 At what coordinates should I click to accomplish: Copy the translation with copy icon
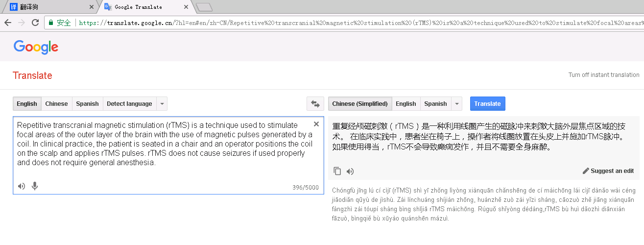click(x=337, y=171)
